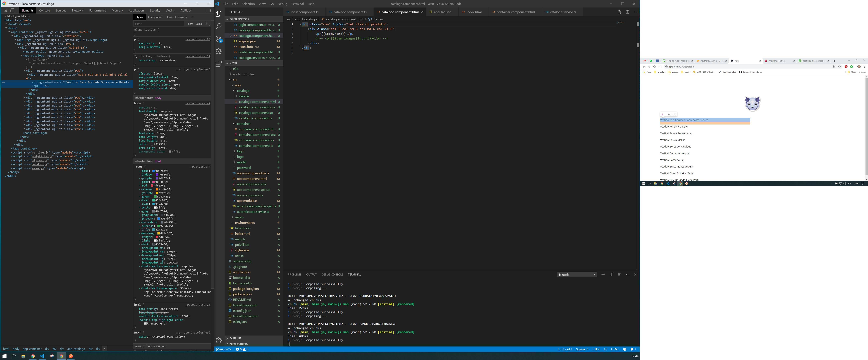868x360 pixels.
Task: Activate DevTools inspect element picker
Action: click(x=5, y=10)
